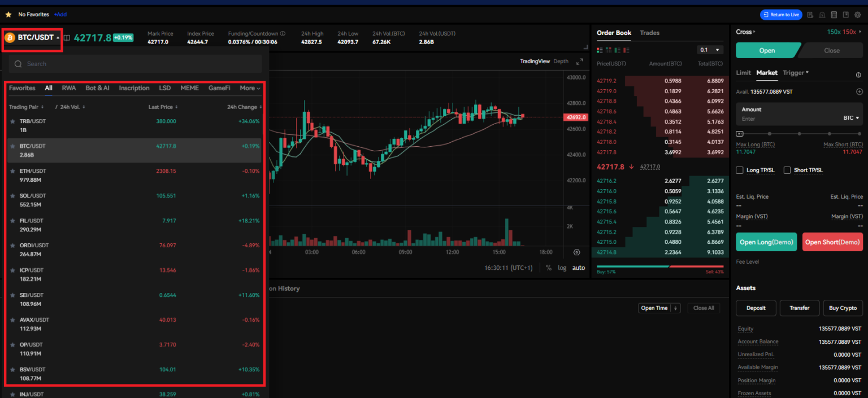Toggle the log scale on the chart axis
The height and width of the screenshot is (398, 868).
[x=562, y=268]
